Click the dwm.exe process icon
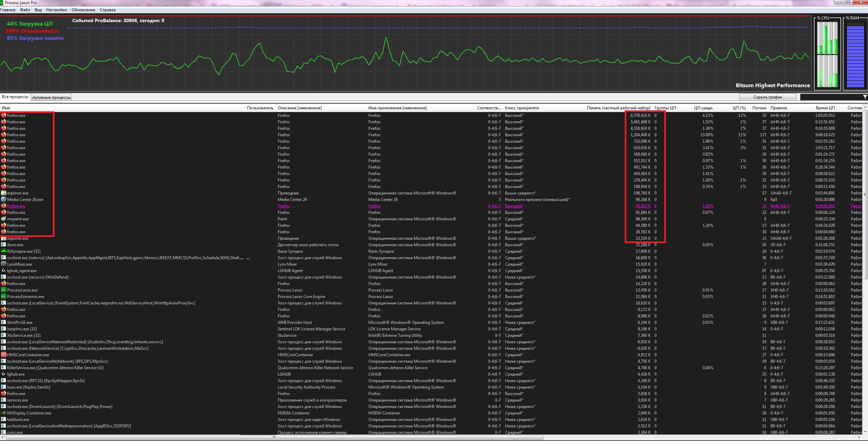The height and width of the screenshot is (441, 868). 4,245
